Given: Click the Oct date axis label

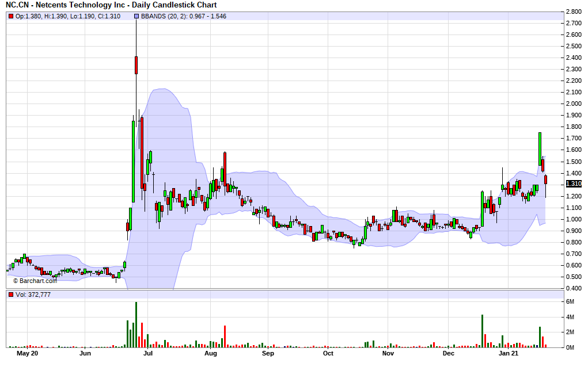Looking at the screenshot, I should click(328, 353).
